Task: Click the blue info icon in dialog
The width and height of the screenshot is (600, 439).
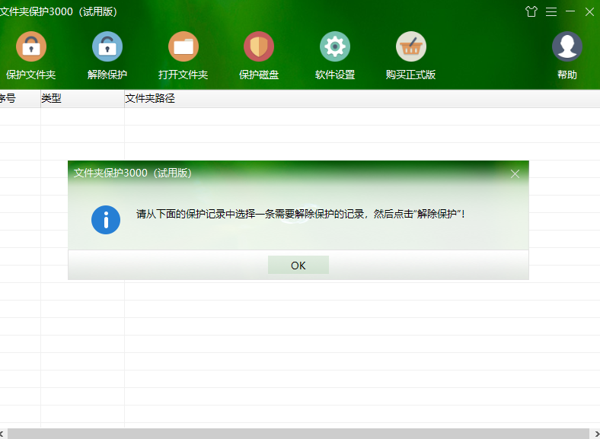Action: pos(106,219)
